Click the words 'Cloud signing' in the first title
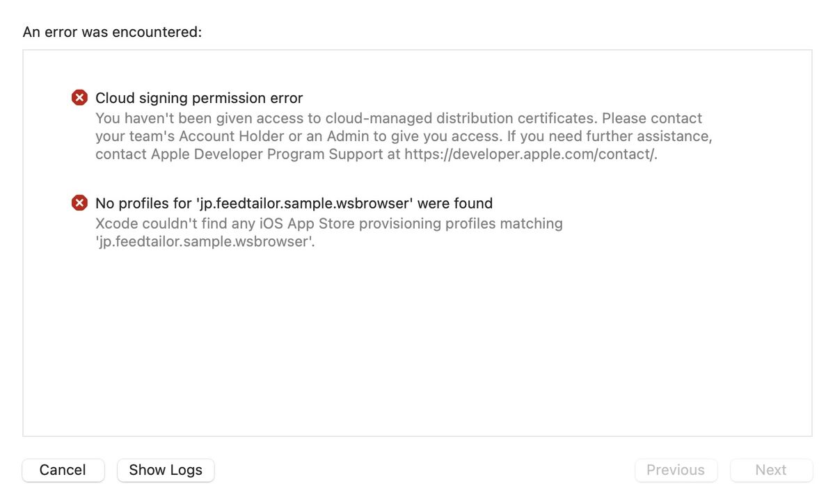 (142, 98)
